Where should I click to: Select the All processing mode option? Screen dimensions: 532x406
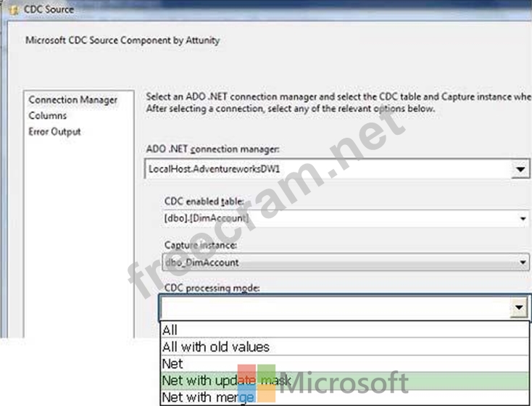tap(345, 330)
